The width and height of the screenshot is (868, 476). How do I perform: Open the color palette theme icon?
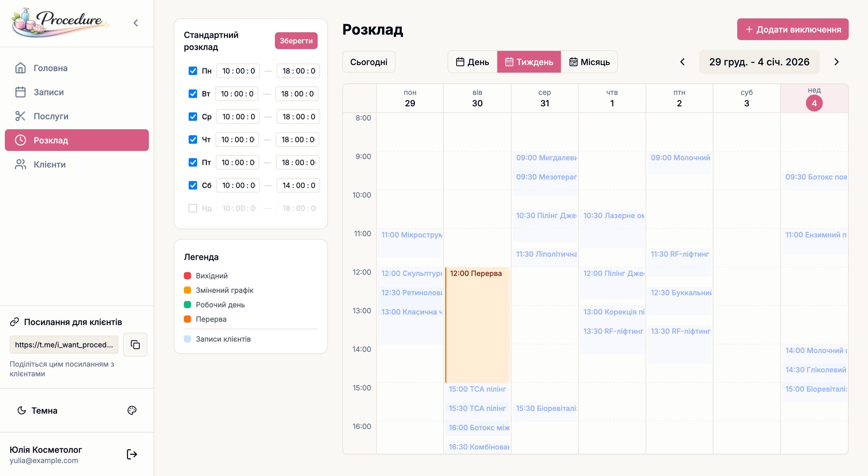click(x=132, y=410)
